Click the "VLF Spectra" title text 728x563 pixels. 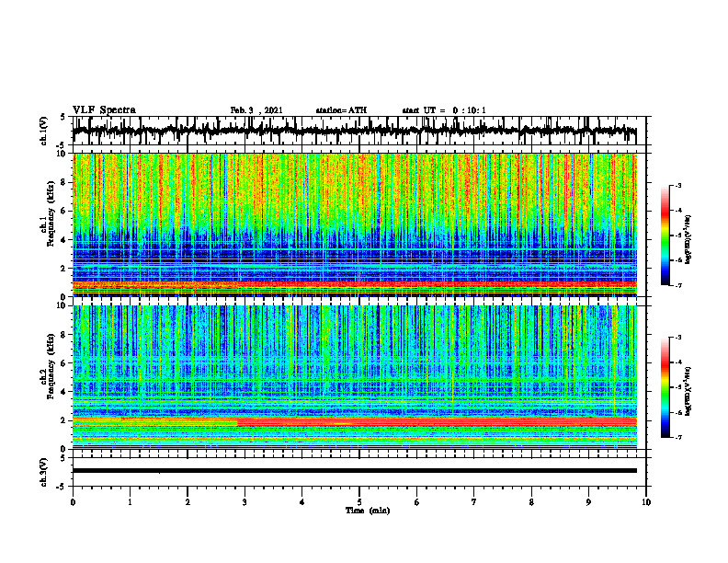[x=104, y=110]
